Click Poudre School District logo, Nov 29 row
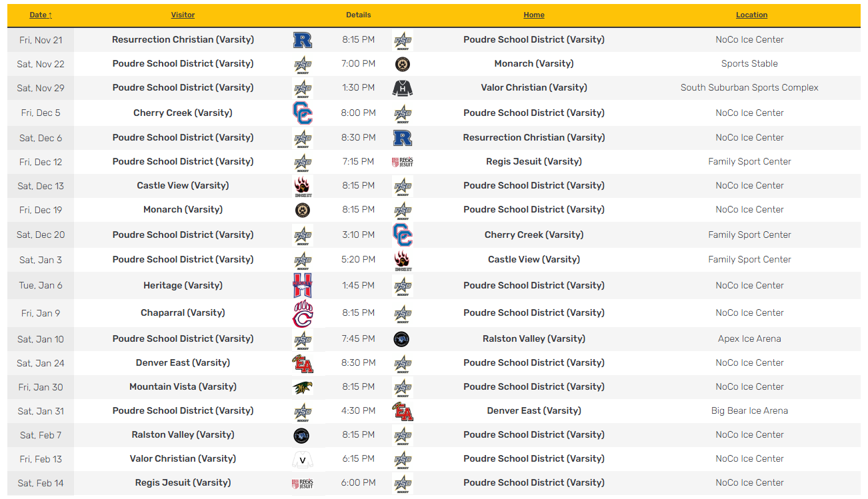868x499 pixels. (x=303, y=88)
